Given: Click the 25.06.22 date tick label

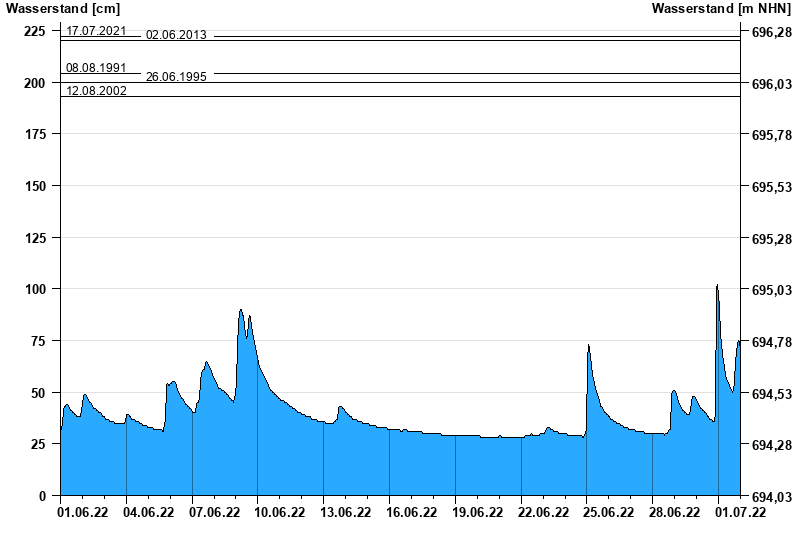Looking at the screenshot, I should 608,513.
